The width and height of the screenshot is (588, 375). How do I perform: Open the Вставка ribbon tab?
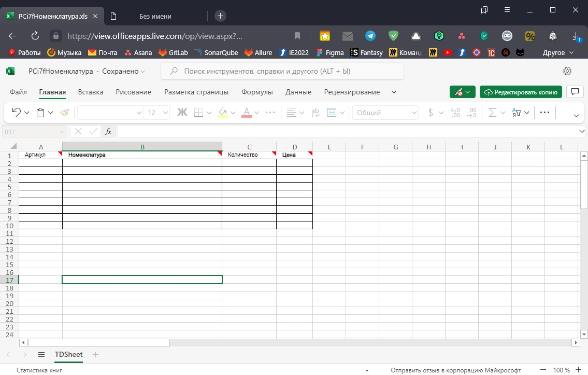91,92
